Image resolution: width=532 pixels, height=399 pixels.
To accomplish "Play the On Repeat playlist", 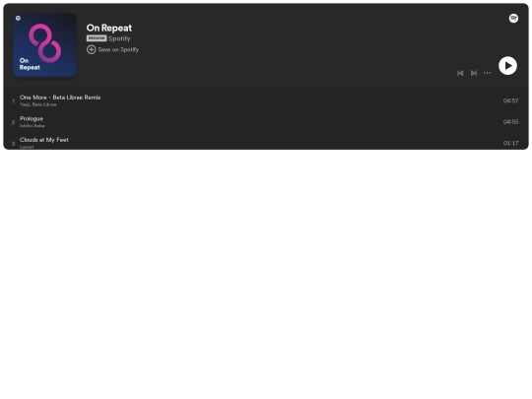I will 507,65.
